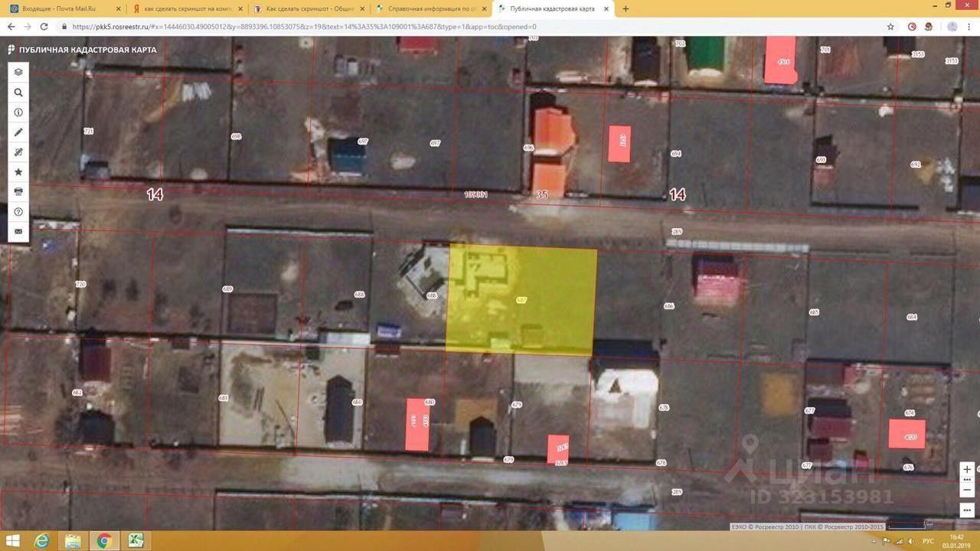Open favorites with the star sidebar icon

tap(18, 171)
